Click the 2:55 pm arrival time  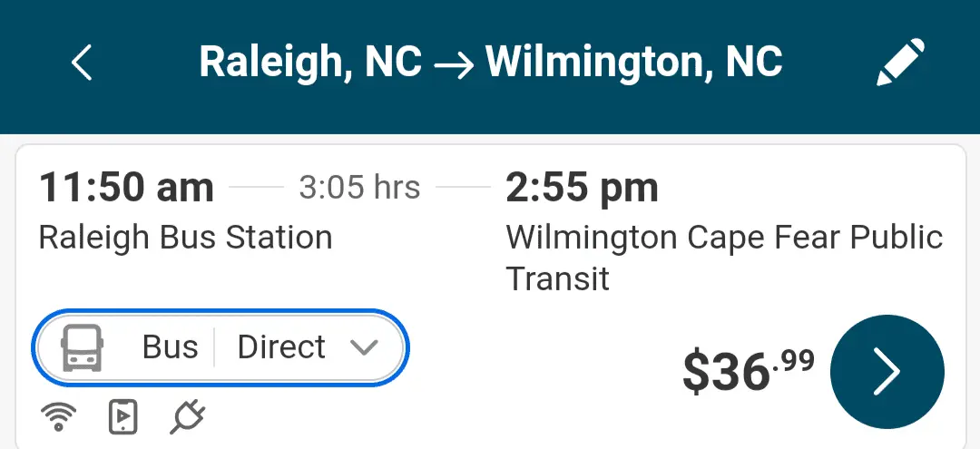582,188
